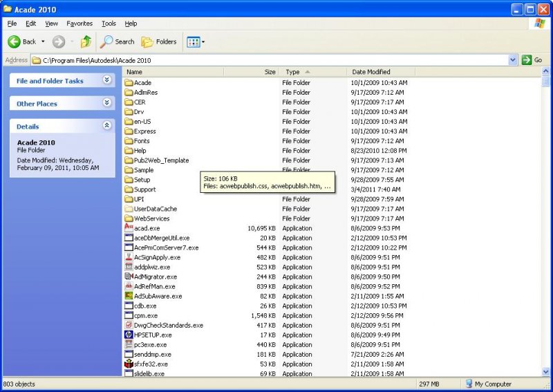The height and width of the screenshot is (392, 553).
Task: Select the AcSignApply.exe icon
Action: pyautogui.click(x=129, y=257)
